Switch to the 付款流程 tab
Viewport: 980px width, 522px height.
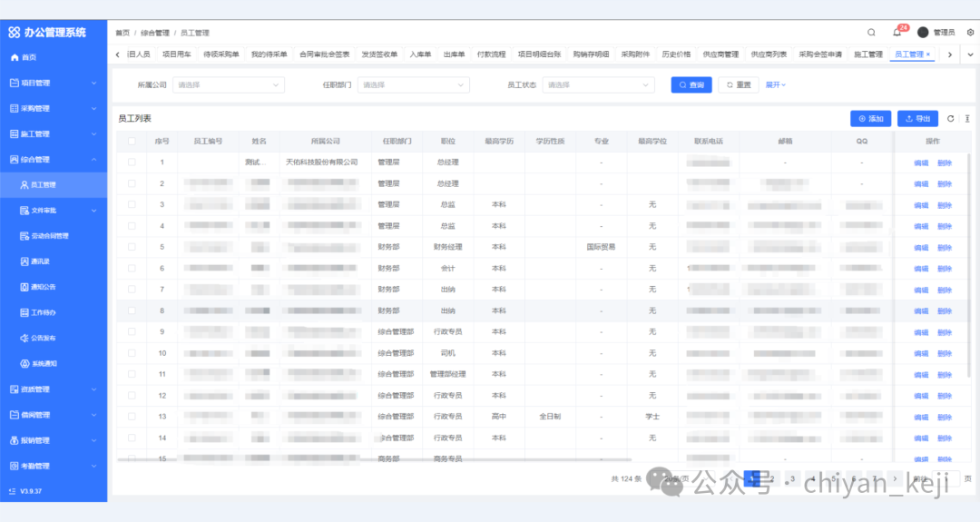[491, 54]
